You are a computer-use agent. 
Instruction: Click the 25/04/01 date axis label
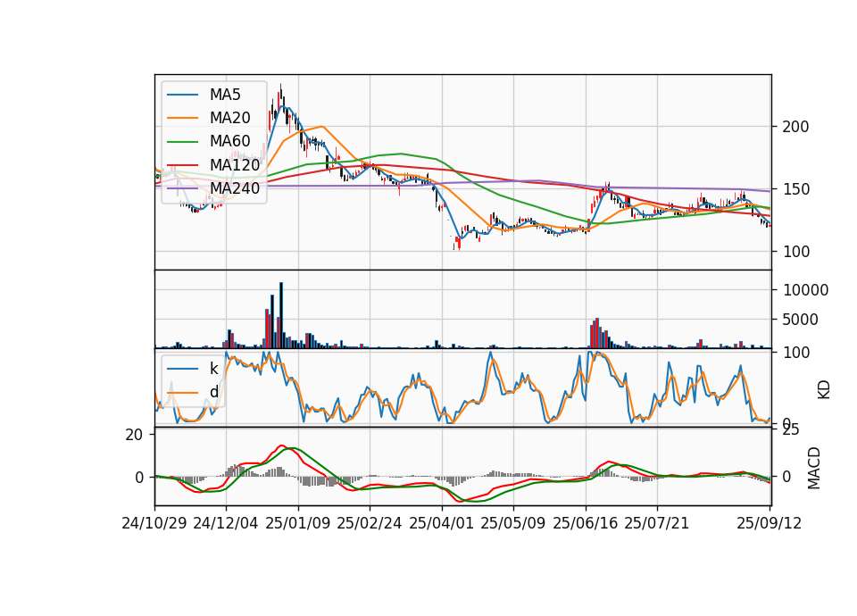(x=442, y=523)
